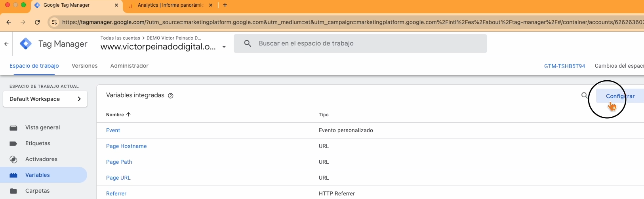Screen dimensions: 644x199
Task: Switch to Espacio de trabajo tab
Action: (34, 66)
